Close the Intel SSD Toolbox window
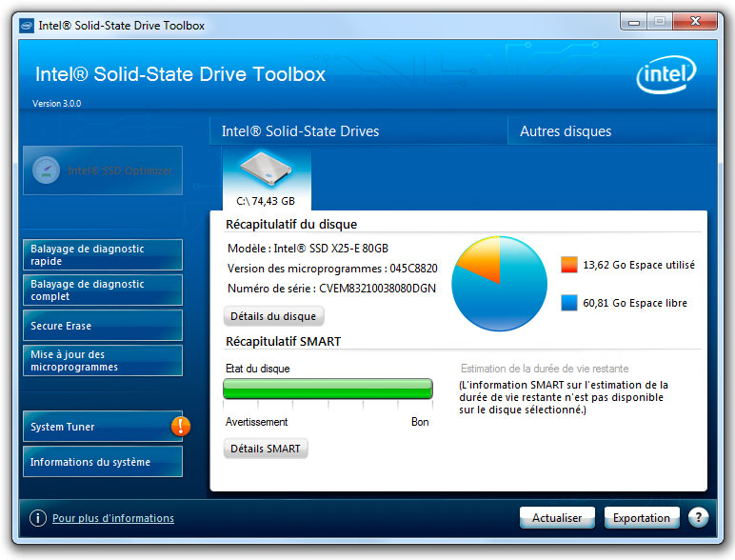This screenshot has width=735, height=560. [x=695, y=22]
